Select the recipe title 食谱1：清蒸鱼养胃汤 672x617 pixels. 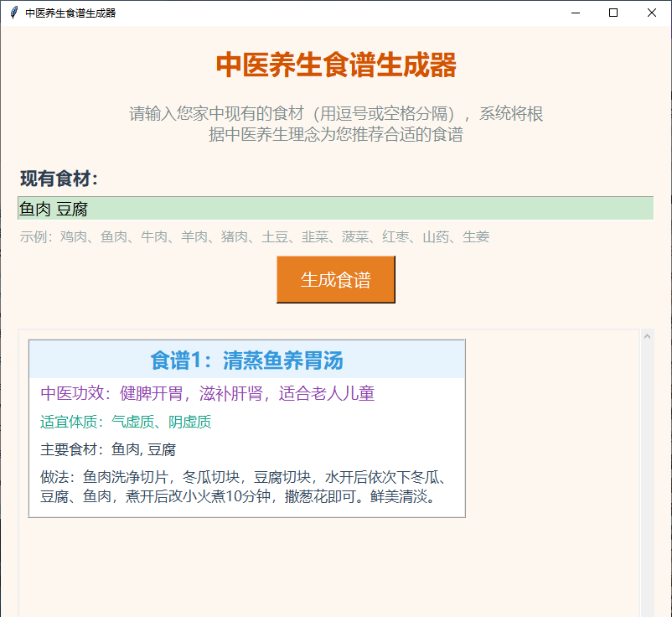(x=246, y=360)
